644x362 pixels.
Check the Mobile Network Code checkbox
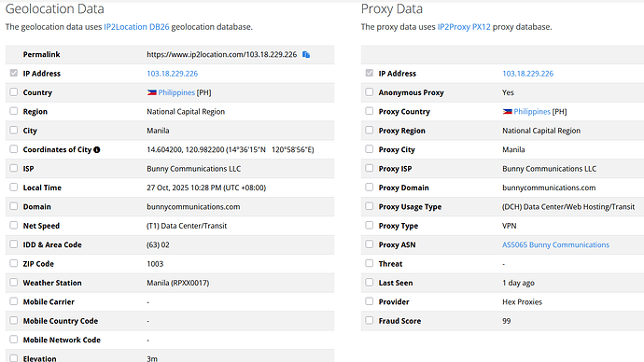pyautogui.click(x=14, y=340)
